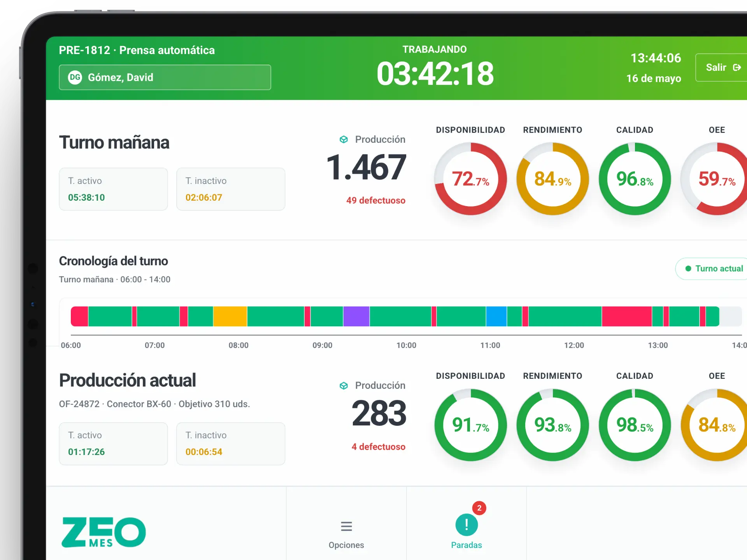
Task: Select the first red segment at 06:00
Action: coord(79,317)
